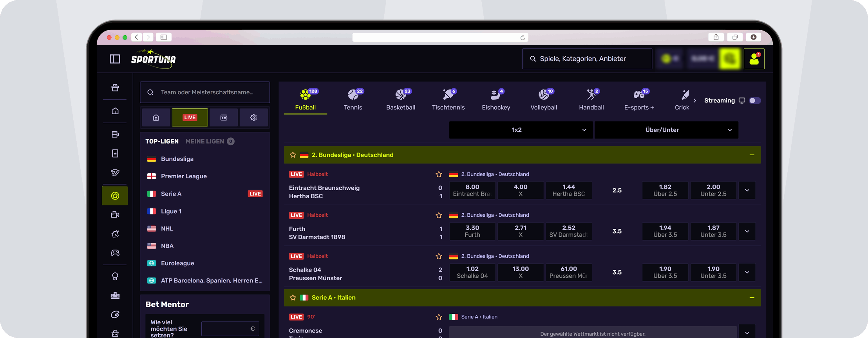Click the user profile icon with notification
This screenshot has height=338, width=868.
(x=754, y=59)
